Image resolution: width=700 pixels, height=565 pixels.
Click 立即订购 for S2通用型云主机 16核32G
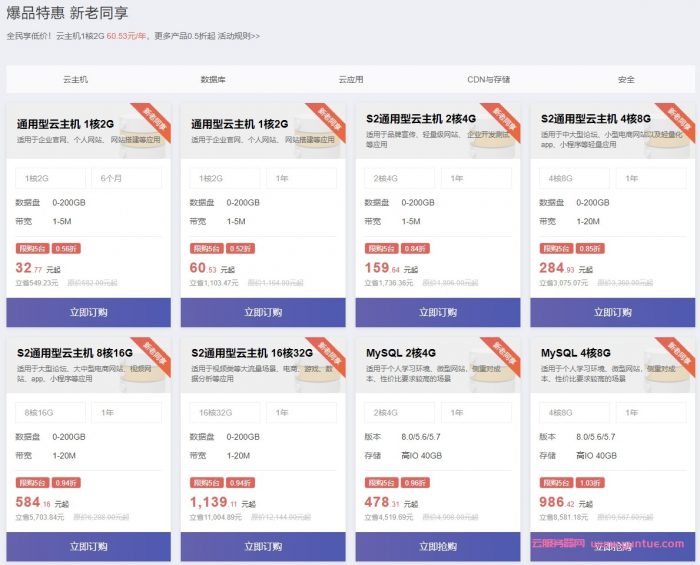point(263,546)
